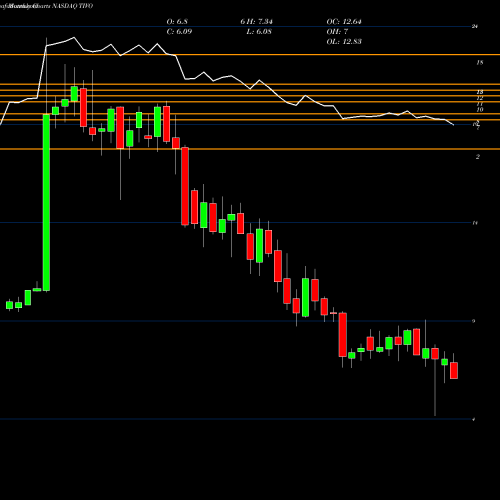Click the tallest green candlestick
Screen dimensions: 500x500
click(x=46, y=203)
